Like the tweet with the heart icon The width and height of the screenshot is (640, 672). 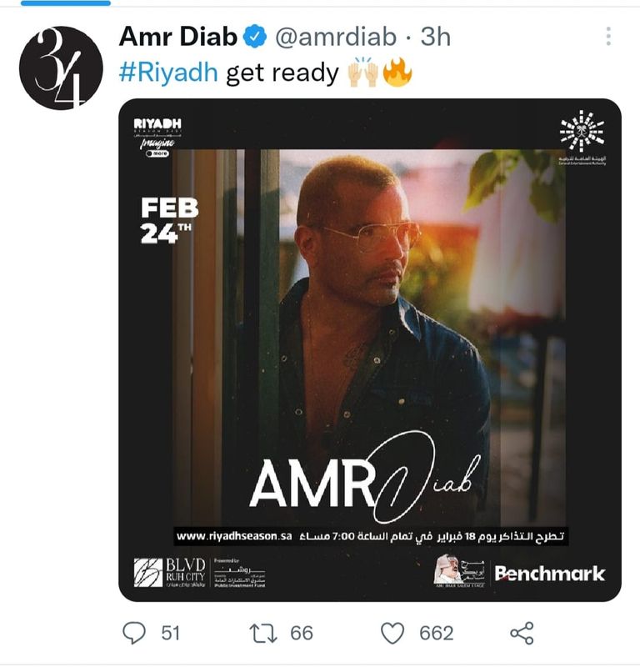[x=392, y=634]
